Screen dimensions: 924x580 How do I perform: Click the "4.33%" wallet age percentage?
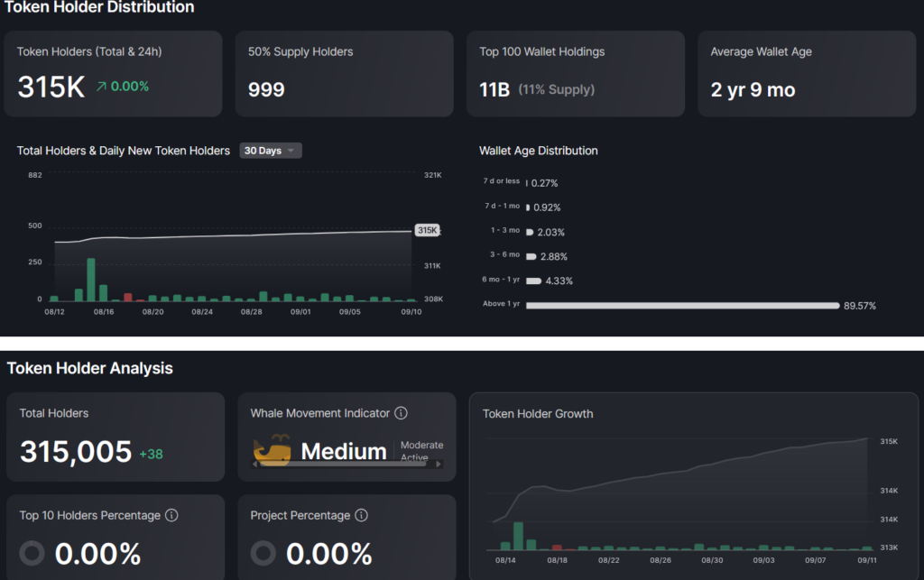pyautogui.click(x=559, y=281)
